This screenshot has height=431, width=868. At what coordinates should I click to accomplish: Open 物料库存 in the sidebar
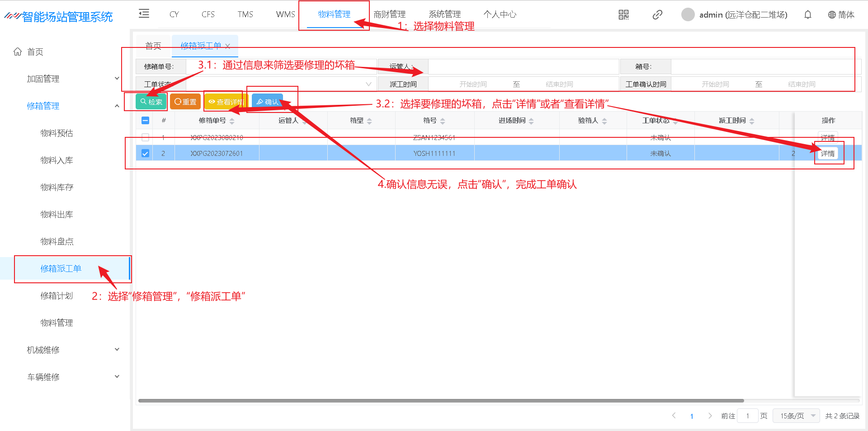[x=57, y=187]
